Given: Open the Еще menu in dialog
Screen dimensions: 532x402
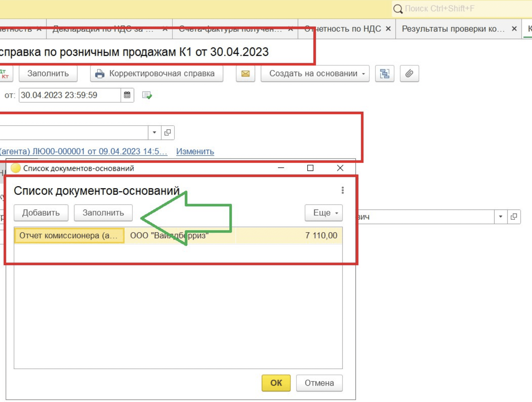Looking at the screenshot, I should pyautogui.click(x=323, y=213).
